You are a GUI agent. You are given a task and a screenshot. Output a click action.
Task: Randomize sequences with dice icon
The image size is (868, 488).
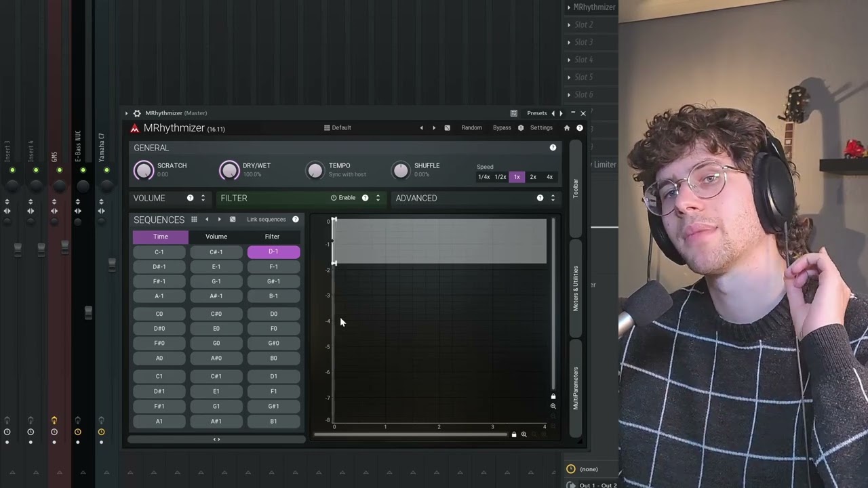coord(233,220)
